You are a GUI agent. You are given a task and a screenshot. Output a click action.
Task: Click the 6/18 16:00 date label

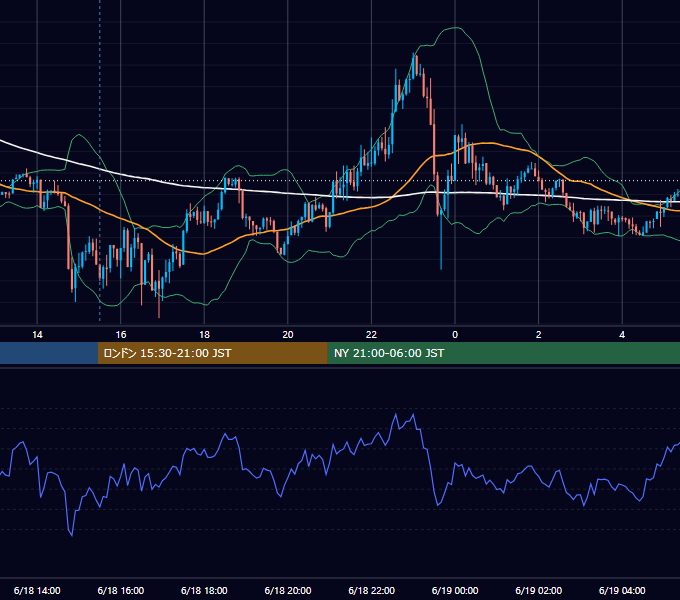coord(121,590)
